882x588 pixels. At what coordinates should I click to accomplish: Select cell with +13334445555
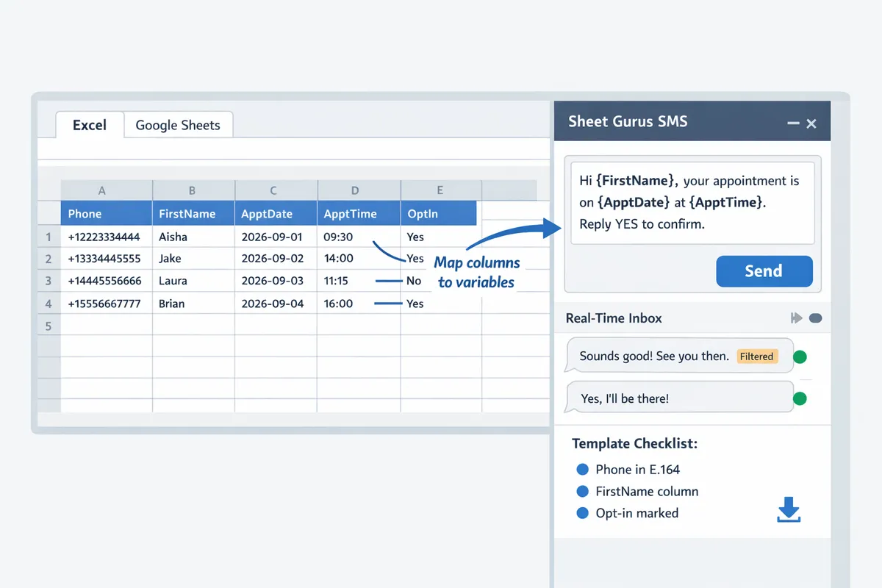(107, 259)
